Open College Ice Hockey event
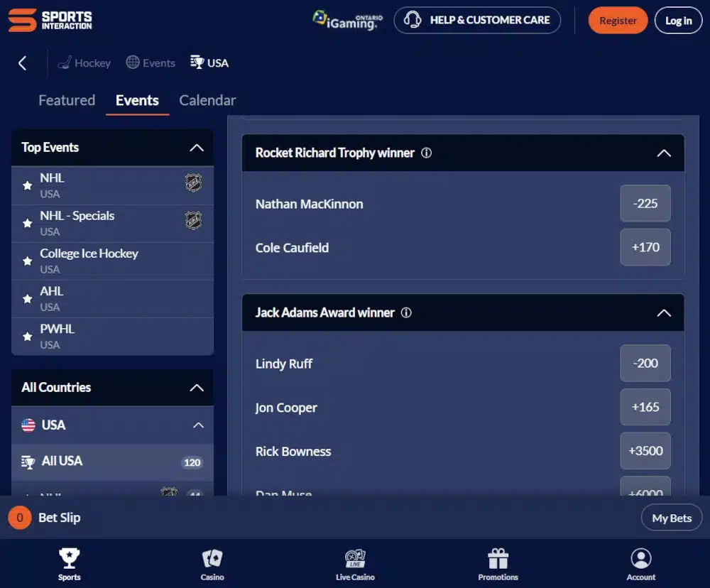The image size is (710, 588). tap(112, 261)
